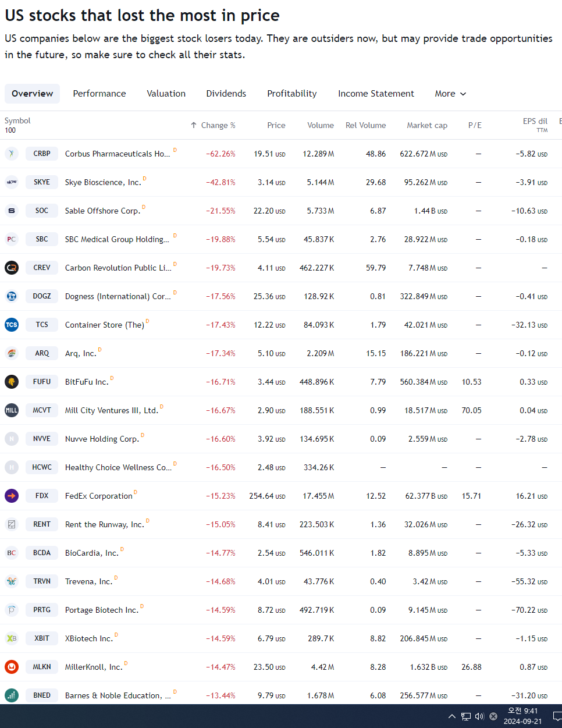Image resolution: width=562 pixels, height=728 pixels.
Task: Sort by the Rel Volume column header
Action: pyautogui.click(x=366, y=125)
